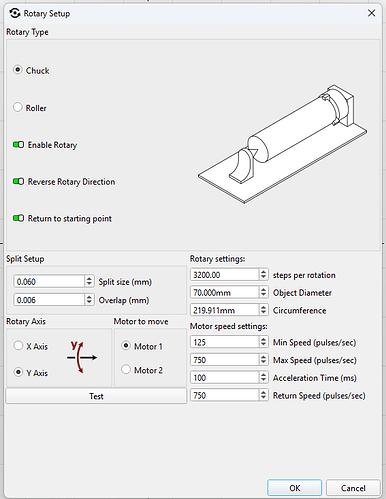
Task: Click the 'Rotary Type' heading
Action: (27, 32)
